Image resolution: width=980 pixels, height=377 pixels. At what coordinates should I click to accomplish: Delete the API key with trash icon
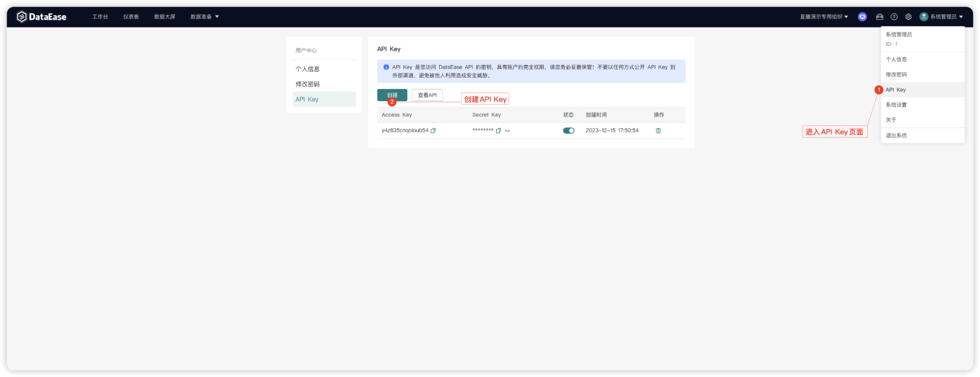click(x=658, y=131)
